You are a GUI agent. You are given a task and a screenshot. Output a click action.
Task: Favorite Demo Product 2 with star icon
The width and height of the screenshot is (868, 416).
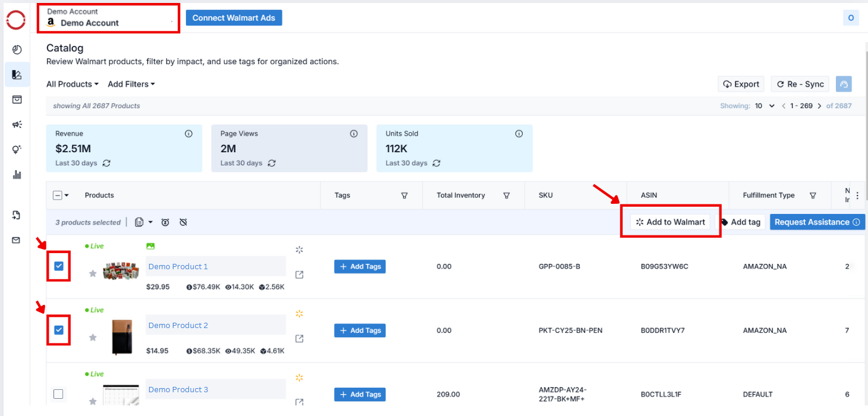(x=93, y=338)
